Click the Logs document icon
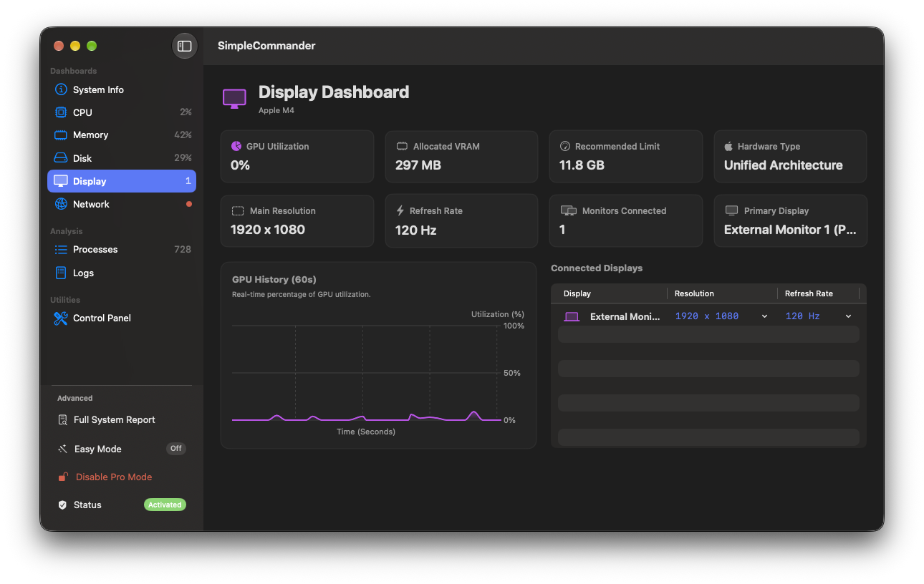The width and height of the screenshot is (924, 584). pyautogui.click(x=61, y=273)
